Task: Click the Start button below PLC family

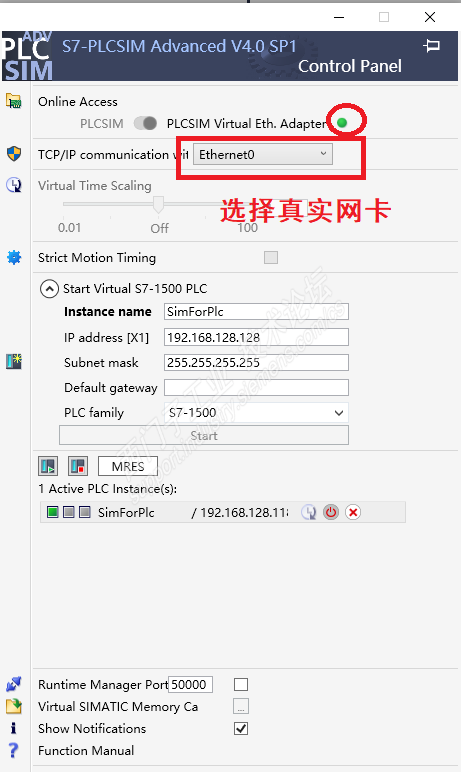Action: (204, 436)
